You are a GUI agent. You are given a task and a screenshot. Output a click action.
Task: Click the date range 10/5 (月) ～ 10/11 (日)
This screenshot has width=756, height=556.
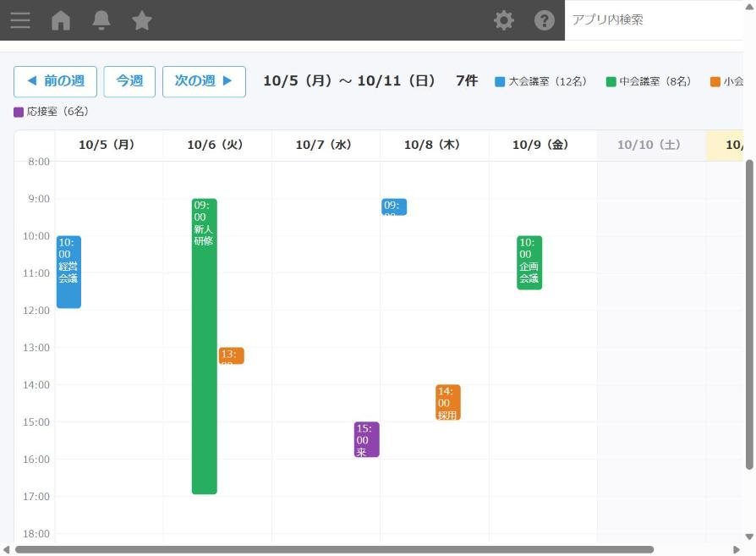[x=349, y=80]
